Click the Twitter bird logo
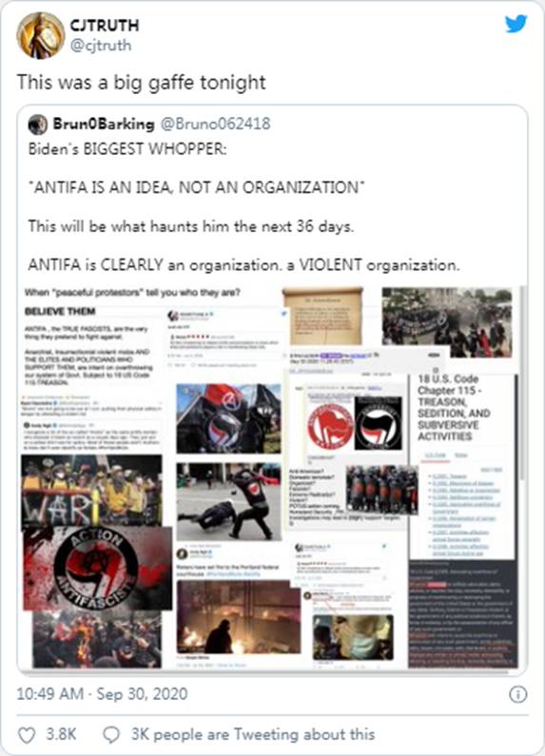 516,24
